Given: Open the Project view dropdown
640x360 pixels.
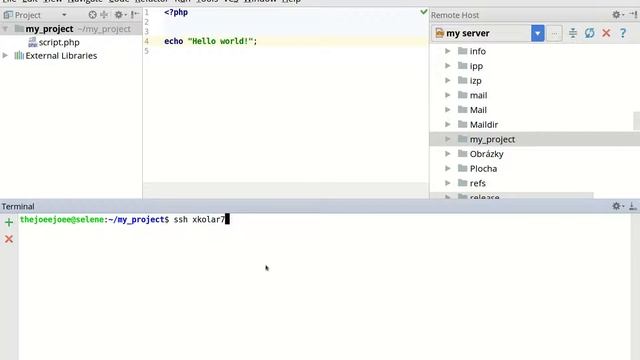Looking at the screenshot, I should click(64, 15).
